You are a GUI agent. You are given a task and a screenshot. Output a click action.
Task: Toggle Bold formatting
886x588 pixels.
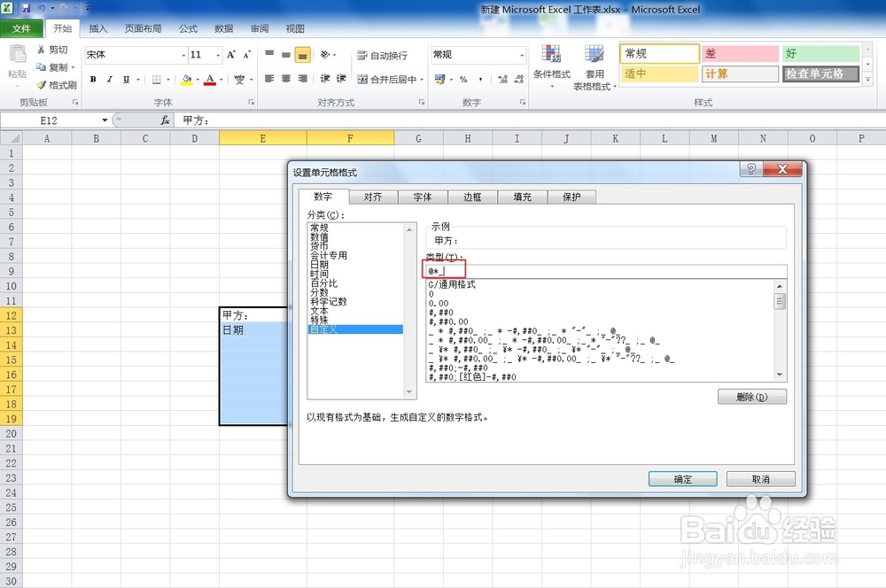[x=93, y=79]
